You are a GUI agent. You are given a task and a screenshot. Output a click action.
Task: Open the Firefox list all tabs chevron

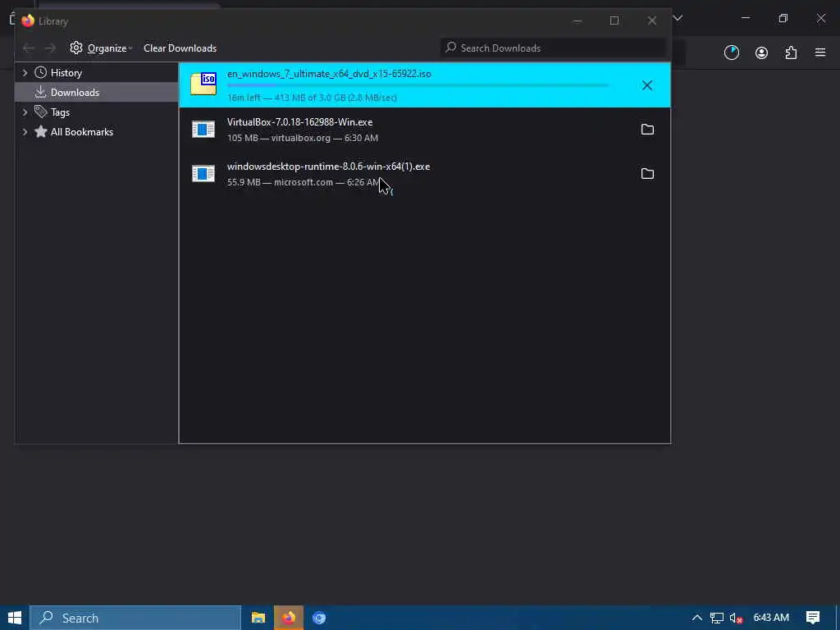[678, 18]
